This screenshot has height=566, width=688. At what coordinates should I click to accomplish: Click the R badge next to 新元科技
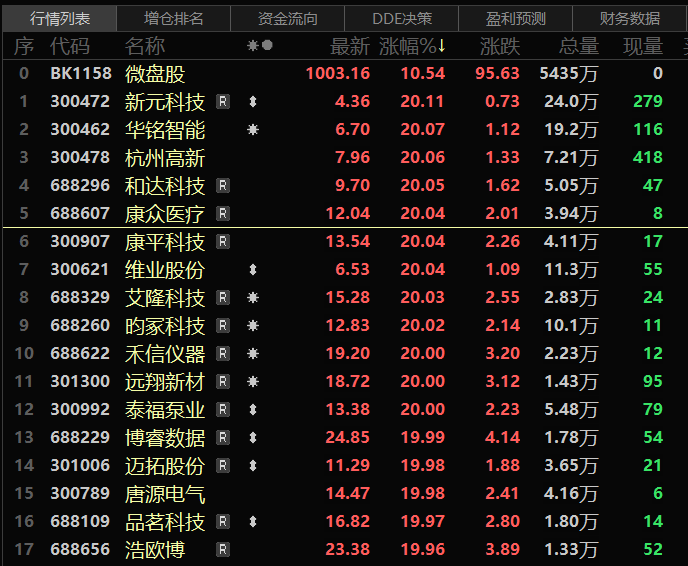coord(223,102)
